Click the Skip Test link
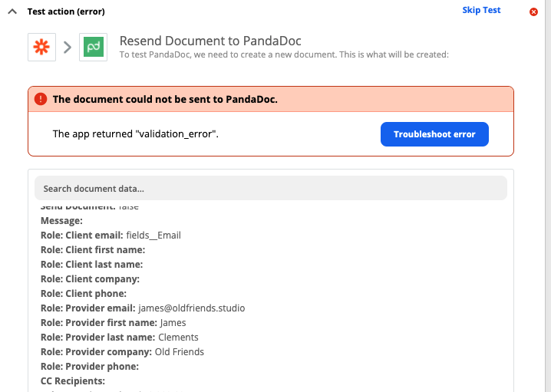Image resolution: width=551 pixels, height=392 pixels. 481,10
